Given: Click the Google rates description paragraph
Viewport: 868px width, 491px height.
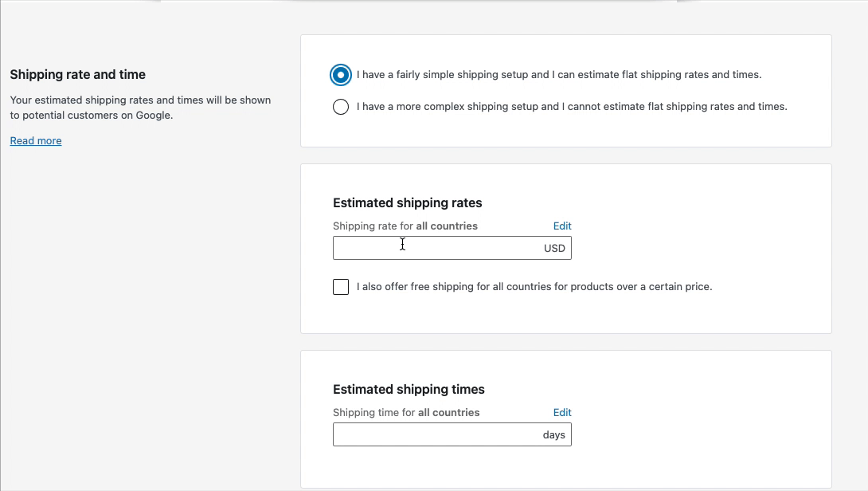Looking at the screenshot, I should pyautogui.click(x=140, y=107).
